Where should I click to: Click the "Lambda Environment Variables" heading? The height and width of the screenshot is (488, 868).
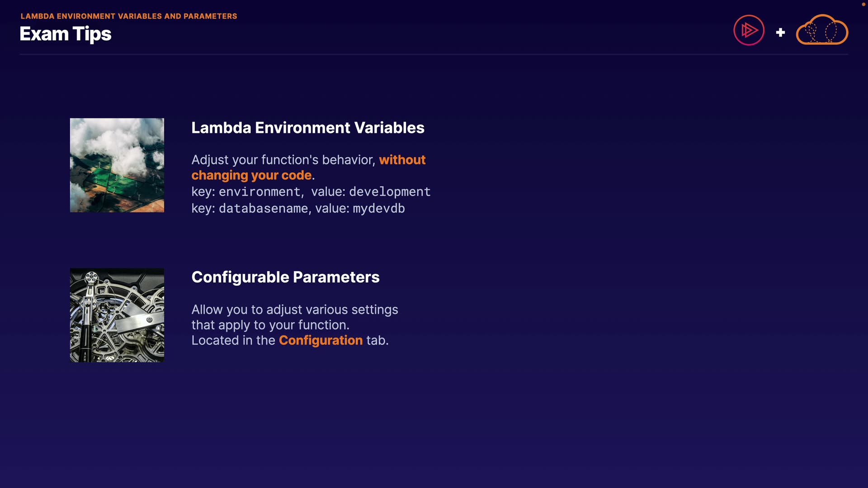pos(308,128)
